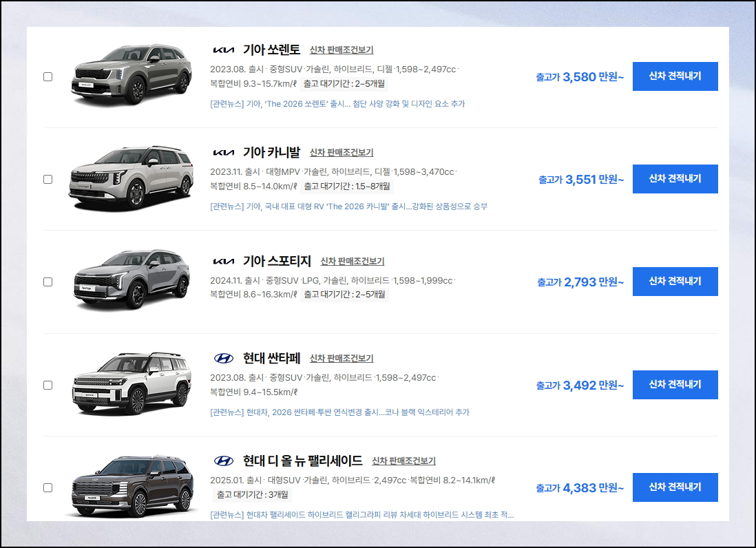View 신차 판매조건보기 for 카니발

[342, 153]
